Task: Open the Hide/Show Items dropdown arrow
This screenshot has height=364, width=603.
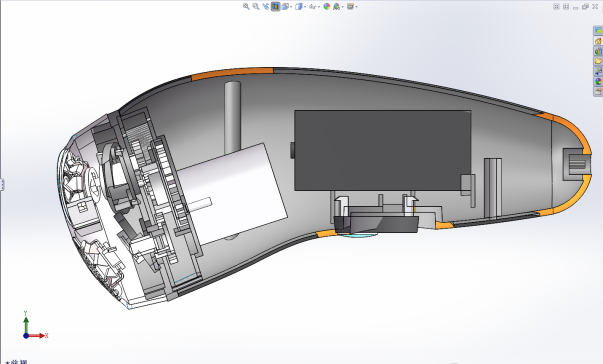Action: (319, 7)
